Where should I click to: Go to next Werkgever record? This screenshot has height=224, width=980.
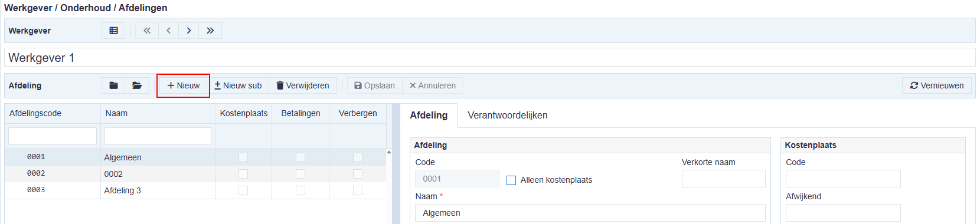pos(189,31)
